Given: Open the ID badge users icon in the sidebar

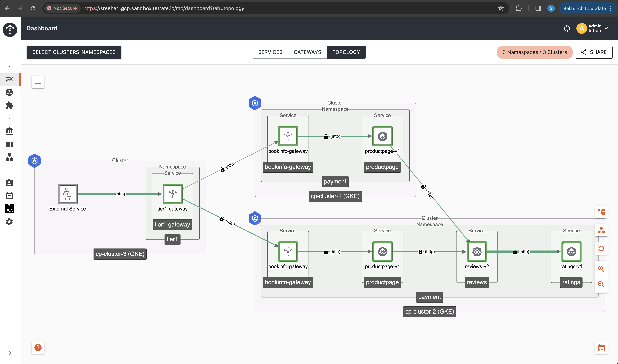Looking at the screenshot, I should [x=9, y=183].
